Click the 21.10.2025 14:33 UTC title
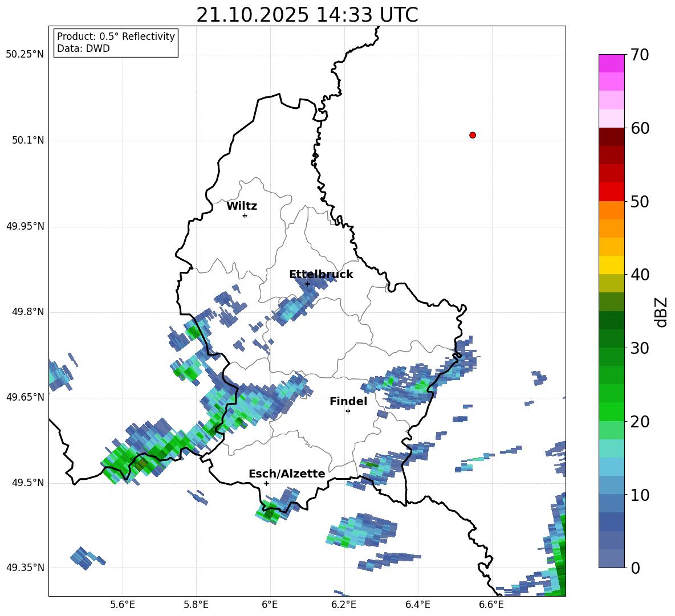The height and width of the screenshot is (616, 675). (307, 15)
